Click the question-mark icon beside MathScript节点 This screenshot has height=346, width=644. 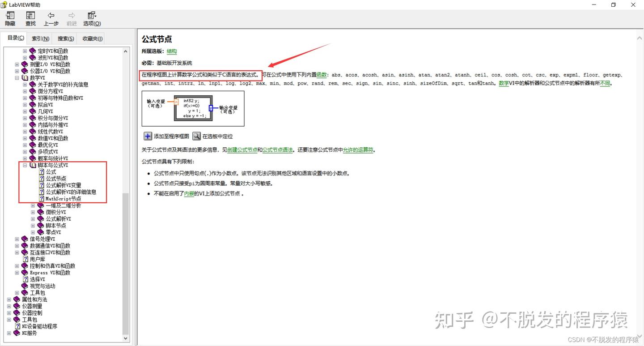click(x=41, y=198)
